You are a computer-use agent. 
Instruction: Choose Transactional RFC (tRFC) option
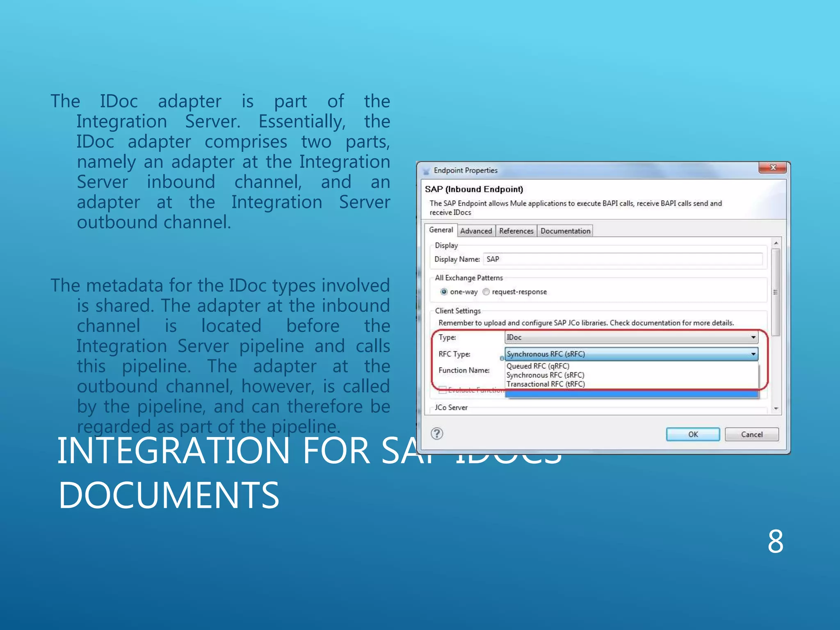pos(546,384)
